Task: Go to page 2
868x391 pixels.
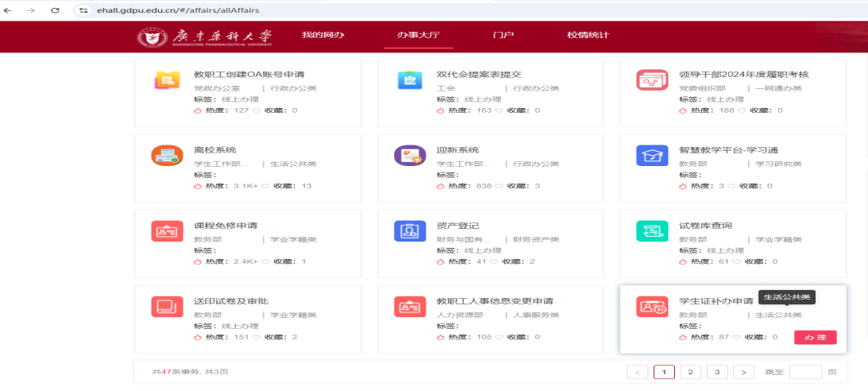Action: (690, 372)
